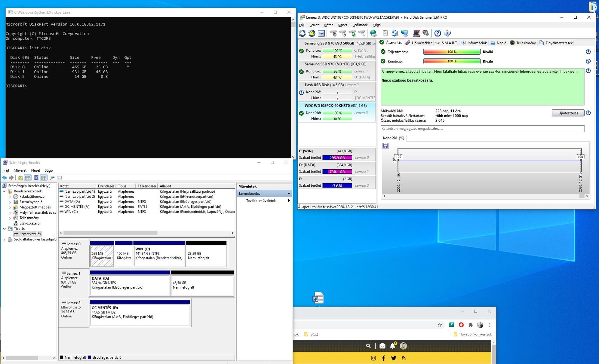Collapse the Tárolás tree node
Image resolution: width=599 pixels, height=364 pixels.
tap(5, 229)
